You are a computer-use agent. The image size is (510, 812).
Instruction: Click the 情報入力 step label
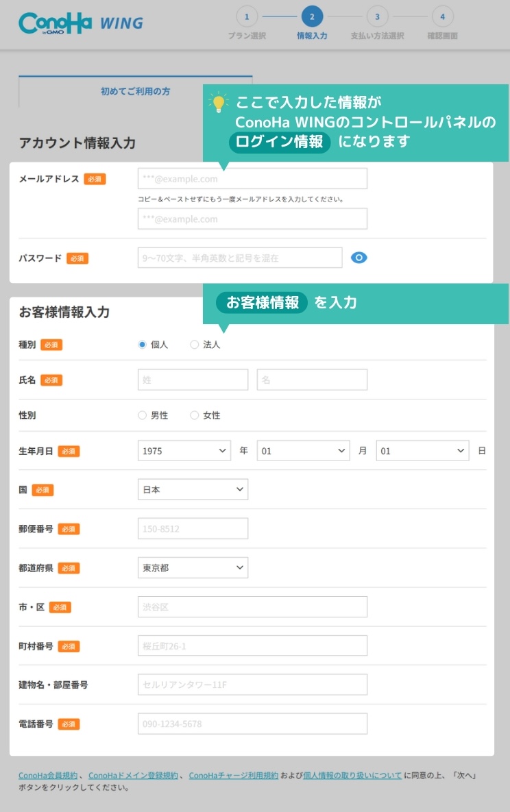coord(312,36)
